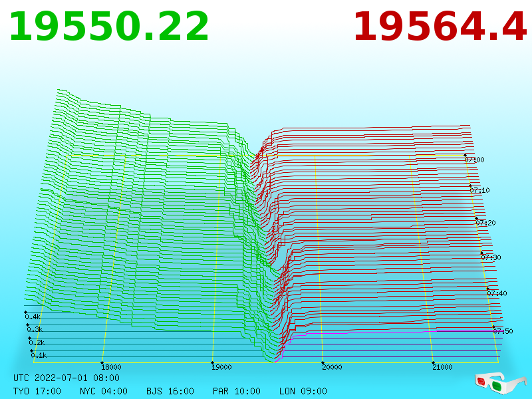
Task: Click the 3D glasses icon
Action: (501, 382)
